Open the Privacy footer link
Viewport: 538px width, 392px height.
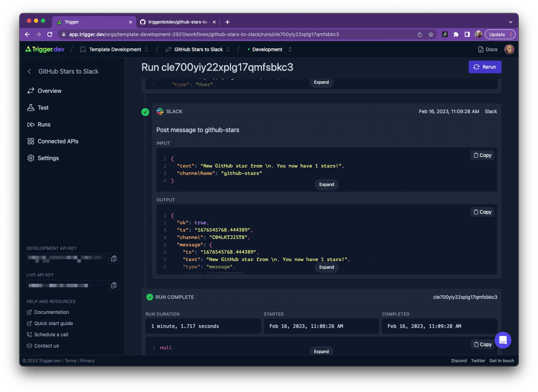87,361
